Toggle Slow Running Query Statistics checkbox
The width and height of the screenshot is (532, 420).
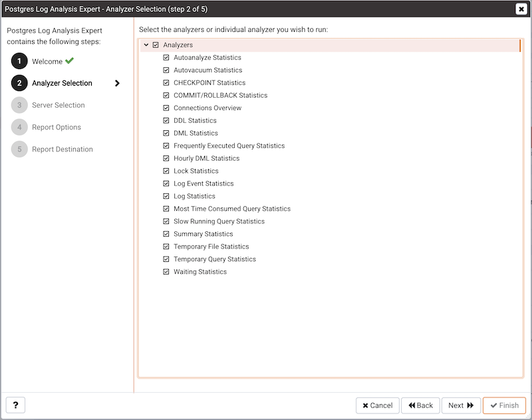tap(166, 221)
